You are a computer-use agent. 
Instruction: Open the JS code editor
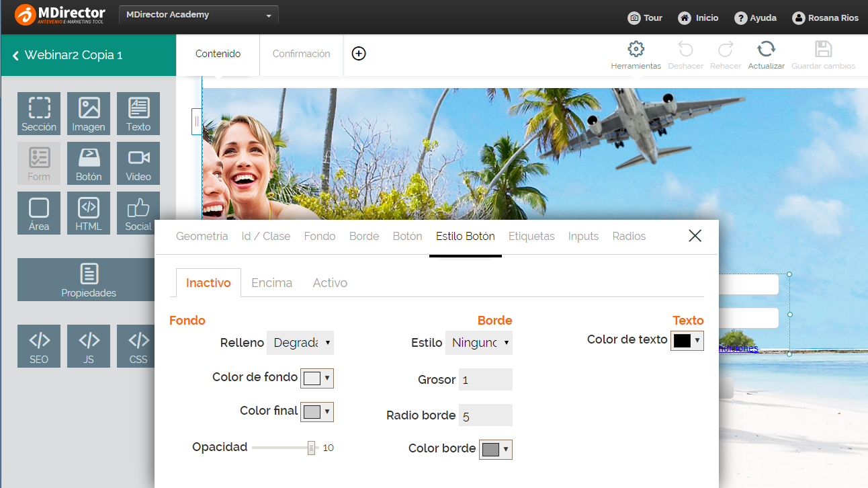(89, 346)
